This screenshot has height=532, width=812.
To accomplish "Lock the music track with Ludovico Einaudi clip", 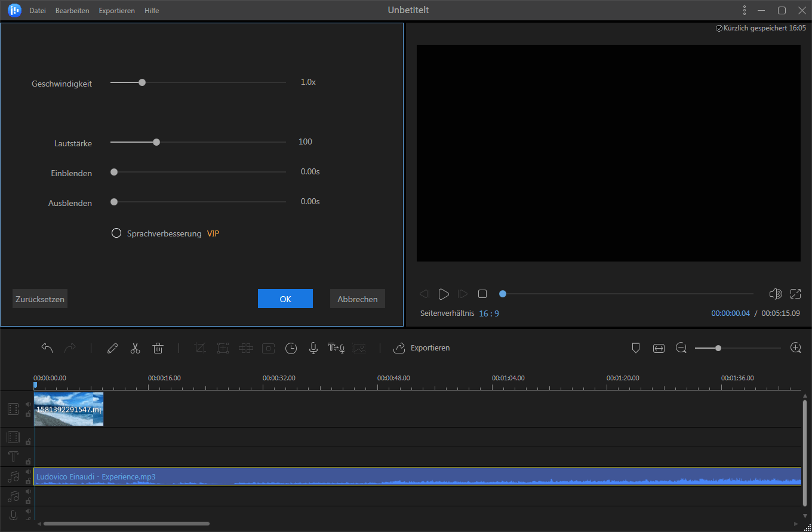I will 28,481.
